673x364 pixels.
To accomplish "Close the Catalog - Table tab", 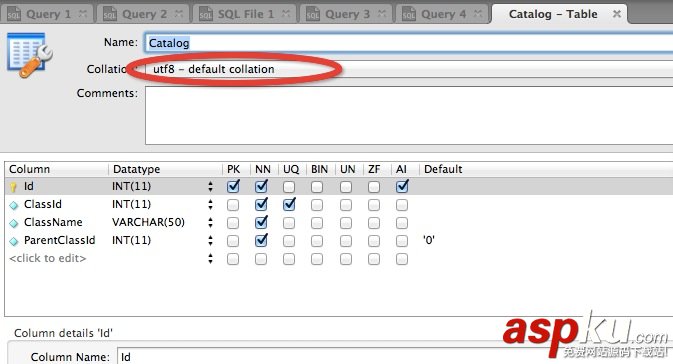I will [617, 14].
